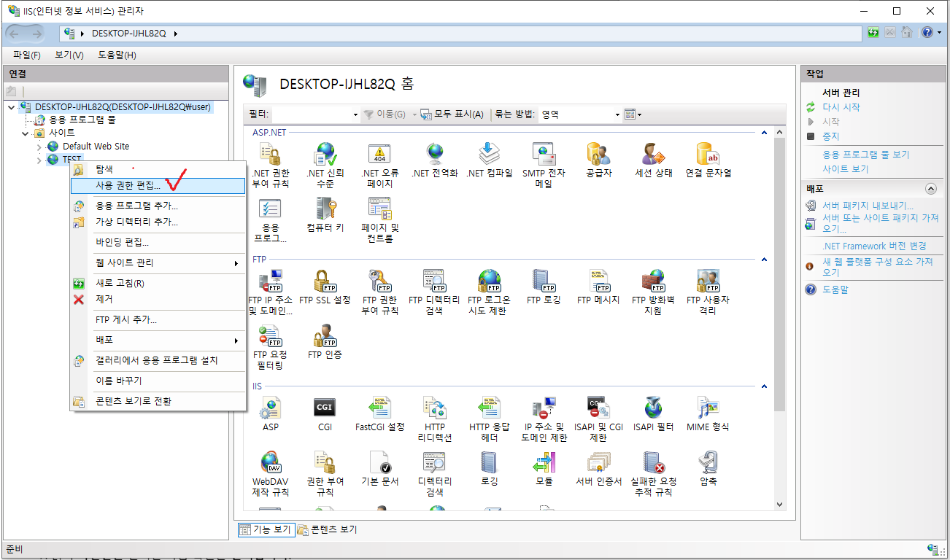The width and height of the screenshot is (950, 560).
Task: Click the 다시 시작 action link
Action: [x=841, y=107]
